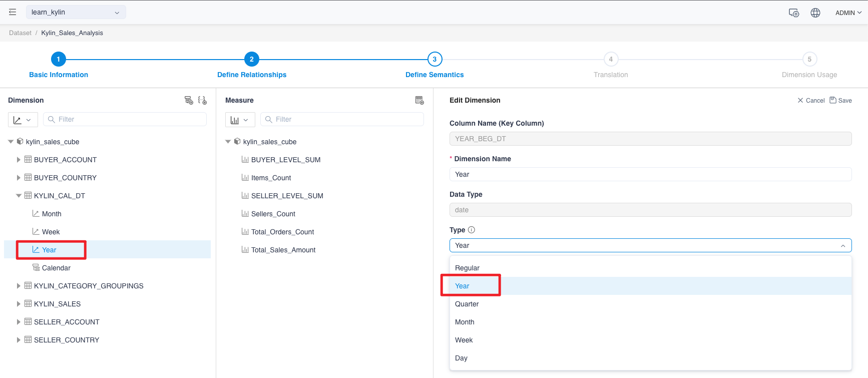Click the add measure icon in Measure panel

coord(419,100)
